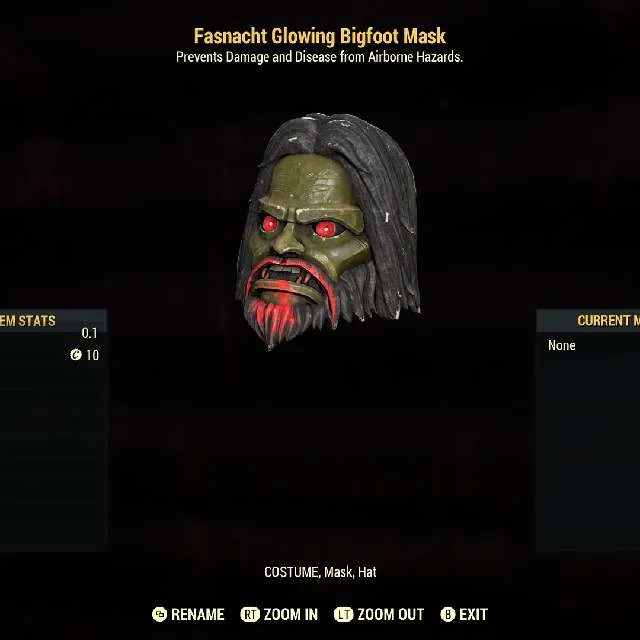
Task: Click the mask's left glowing red eye
Action: [x=269, y=224]
